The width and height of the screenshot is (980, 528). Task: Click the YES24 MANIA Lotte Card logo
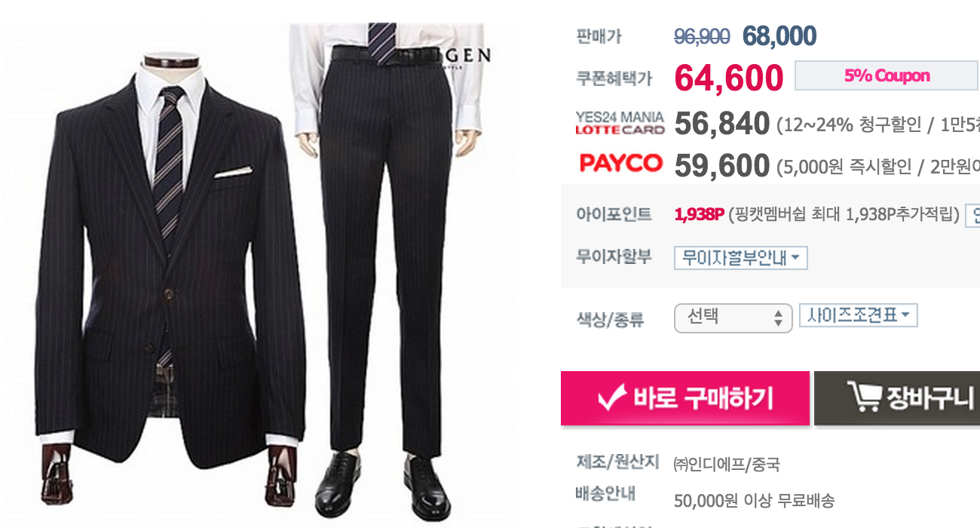tap(620, 123)
